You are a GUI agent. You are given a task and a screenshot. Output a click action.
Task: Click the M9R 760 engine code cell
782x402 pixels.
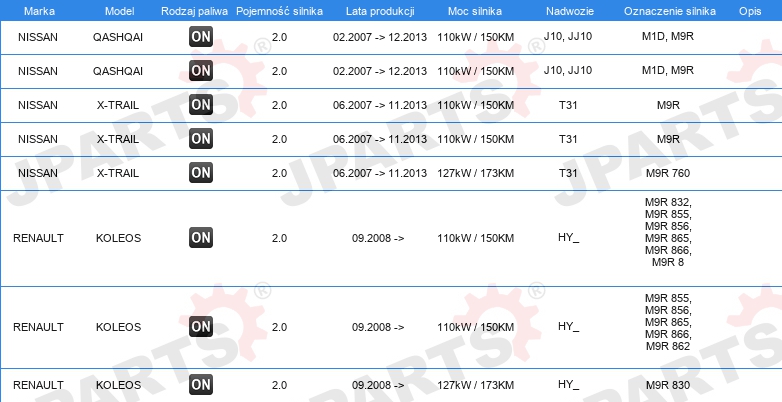coord(668,173)
